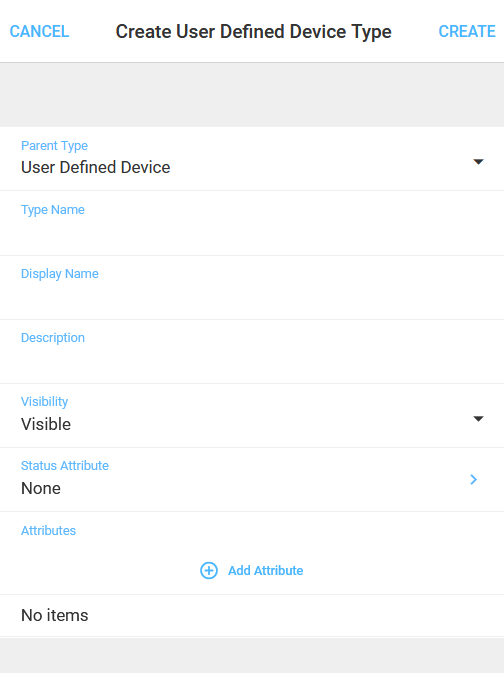Expand the Visibility dropdown arrow
The image size is (504, 673).
(478, 418)
